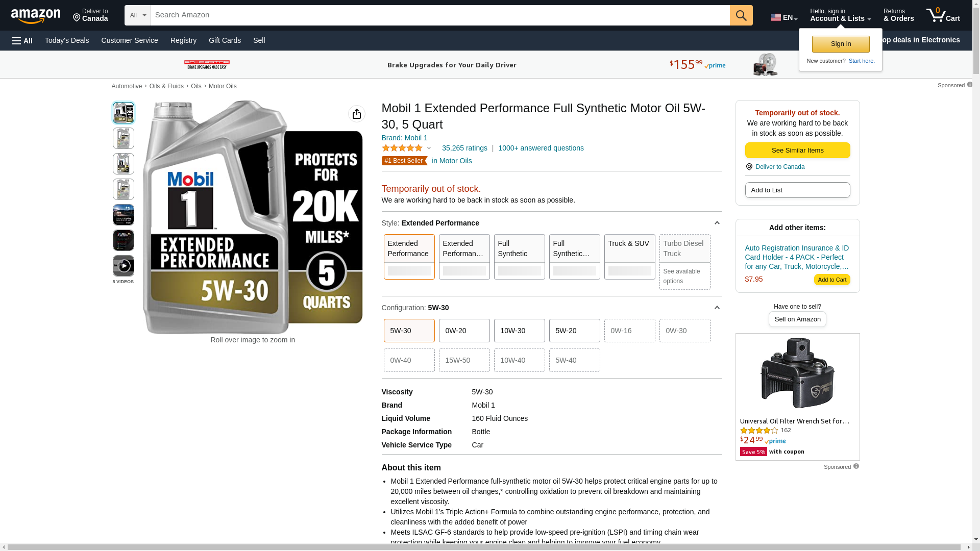
Task: Click the Sponsored info icon near banner
Action: (969, 85)
